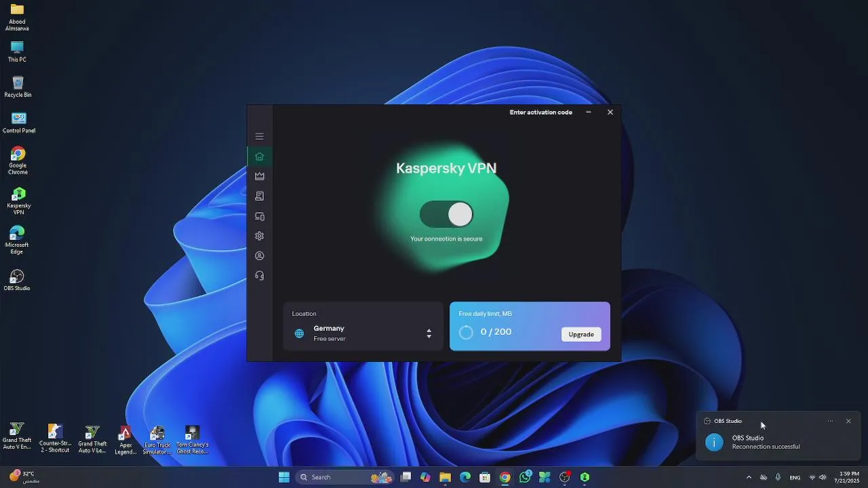
Task: Select the Grand Theft Auto V Le... shortcut
Action: point(92,439)
